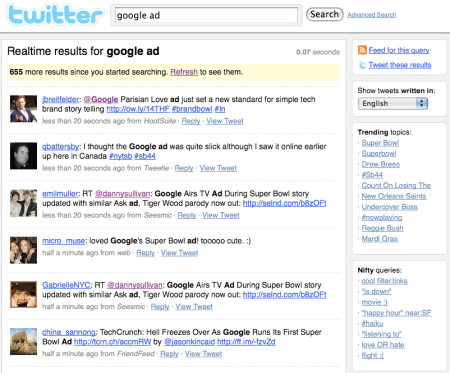
Task: Reply to qbattersby's tweet
Action: [x=184, y=168]
